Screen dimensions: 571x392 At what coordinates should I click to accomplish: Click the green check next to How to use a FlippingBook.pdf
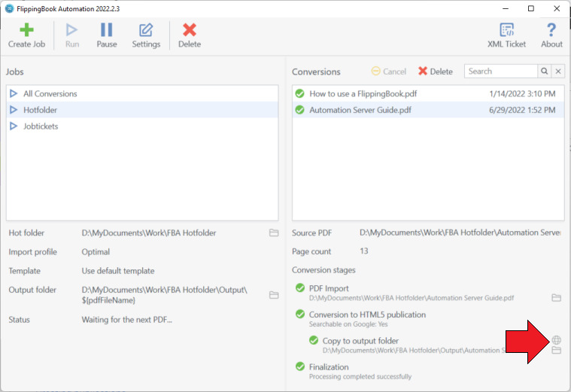(x=299, y=93)
